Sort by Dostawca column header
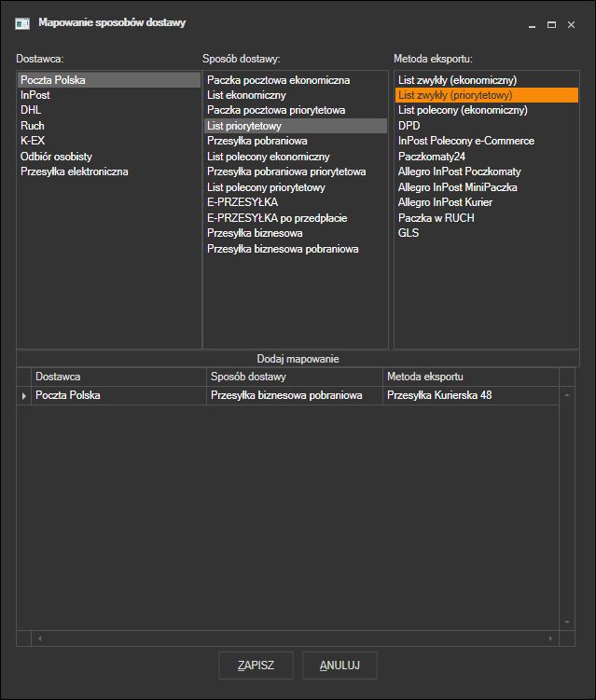596x700 pixels. [x=118, y=377]
